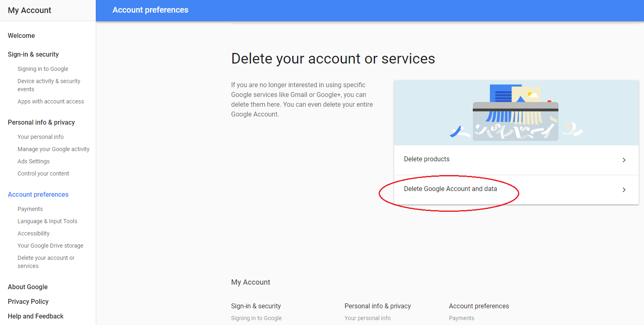This screenshot has height=325, width=644.
Task: Open Control your content
Action: 43,173
